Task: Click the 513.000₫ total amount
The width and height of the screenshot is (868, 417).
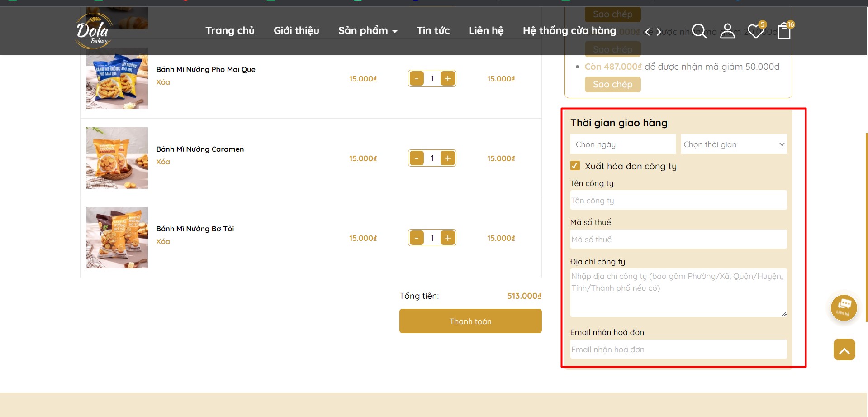Action: tap(524, 296)
